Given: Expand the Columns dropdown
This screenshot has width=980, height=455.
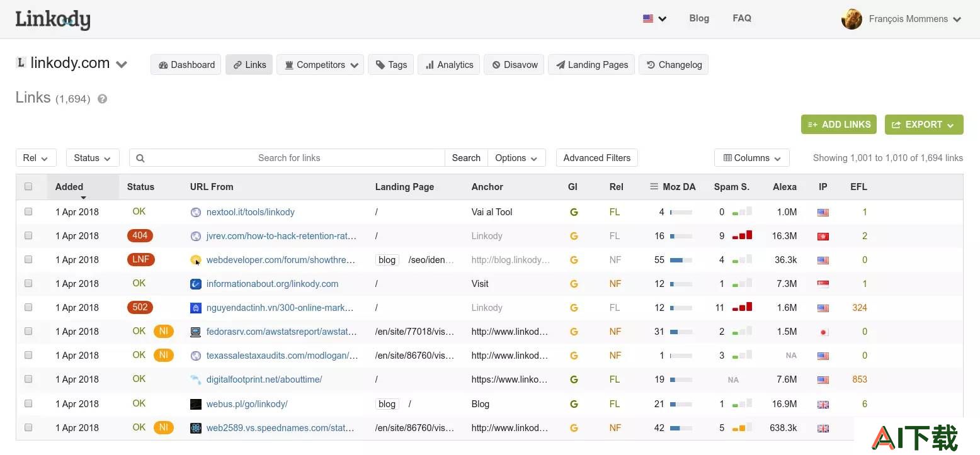Looking at the screenshot, I should click(751, 158).
